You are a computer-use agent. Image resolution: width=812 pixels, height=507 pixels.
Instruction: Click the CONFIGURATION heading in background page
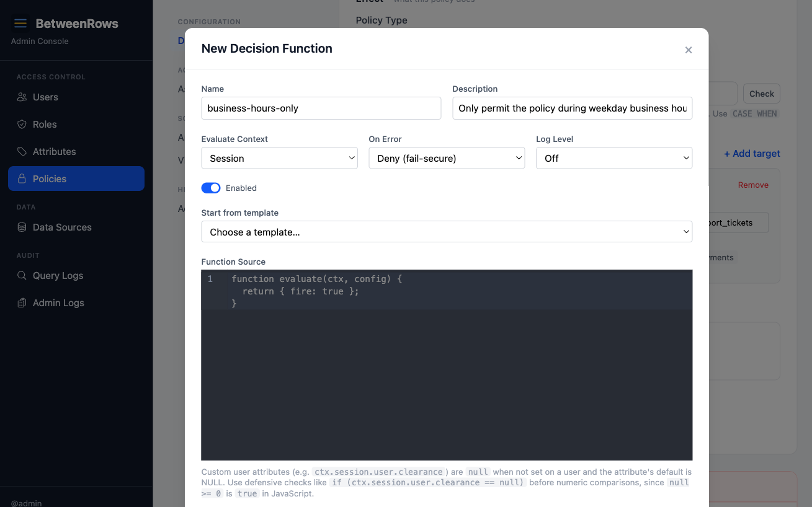click(x=209, y=22)
